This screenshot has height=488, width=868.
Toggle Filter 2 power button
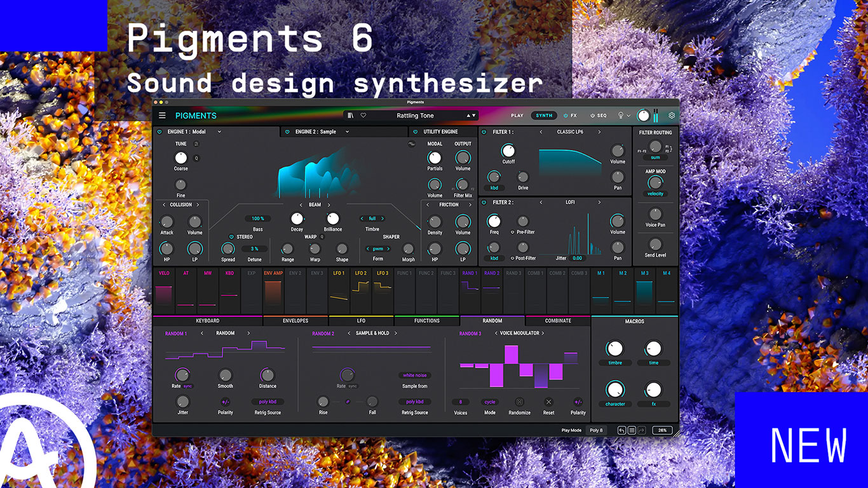click(x=485, y=202)
